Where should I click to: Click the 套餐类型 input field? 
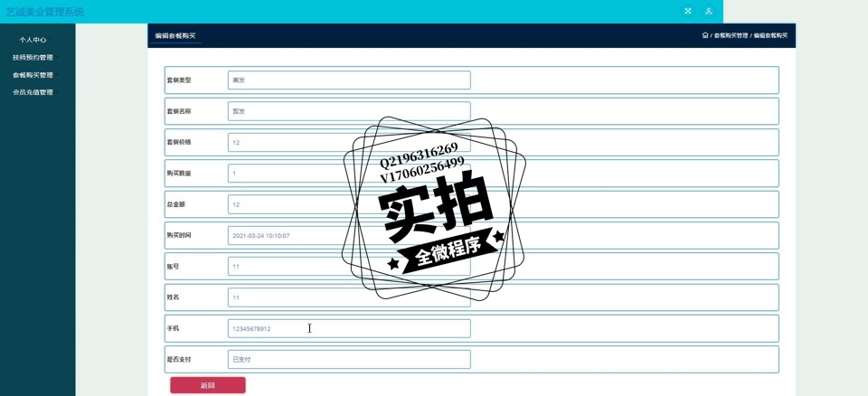tap(349, 80)
